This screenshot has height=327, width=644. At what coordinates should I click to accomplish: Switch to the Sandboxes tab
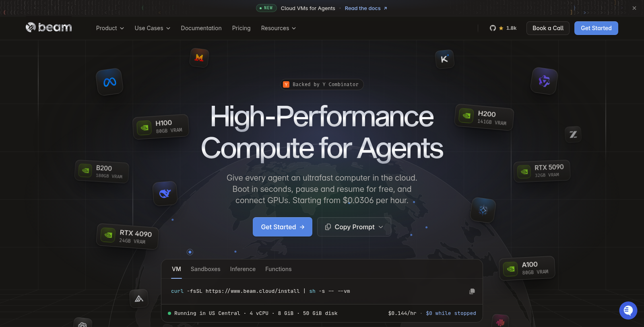pyautogui.click(x=205, y=269)
